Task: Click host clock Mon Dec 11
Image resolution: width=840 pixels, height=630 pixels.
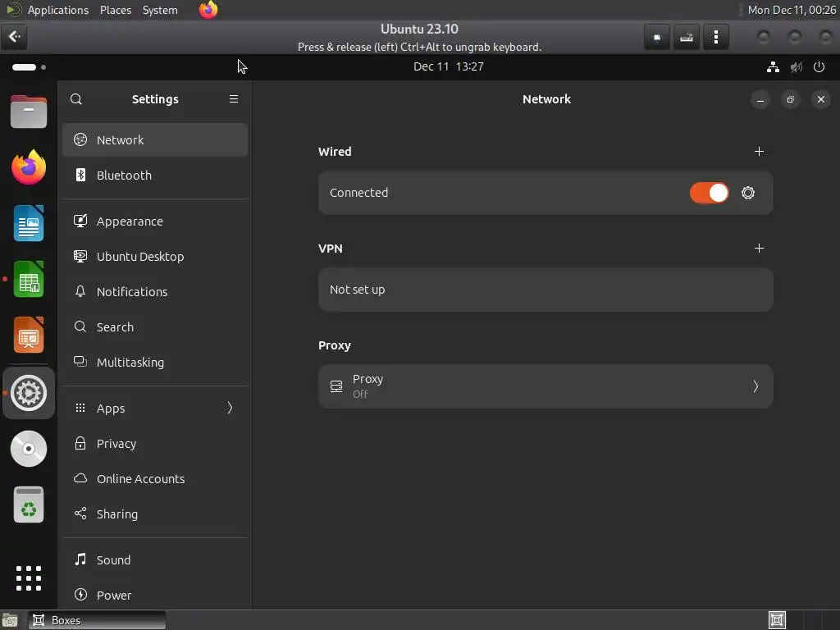Action: click(792, 10)
